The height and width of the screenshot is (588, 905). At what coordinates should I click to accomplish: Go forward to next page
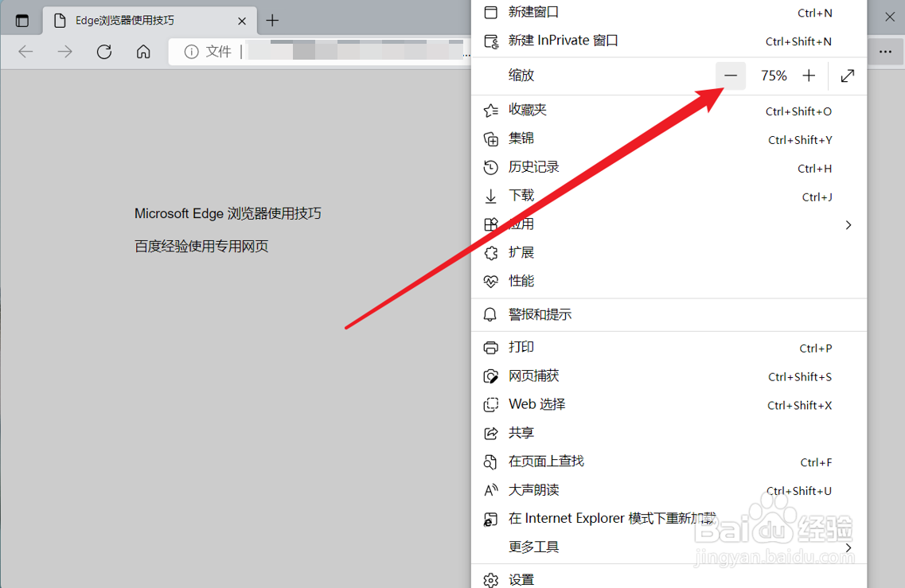(64, 52)
